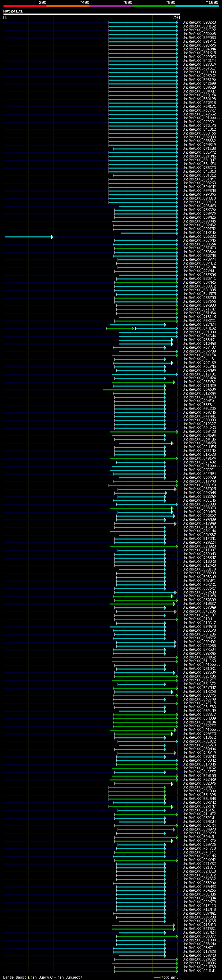Viewport: 222px width, 980px height.
Task: Select the UniRef100_C2U1W1 label
Action: (x=199, y=971)
